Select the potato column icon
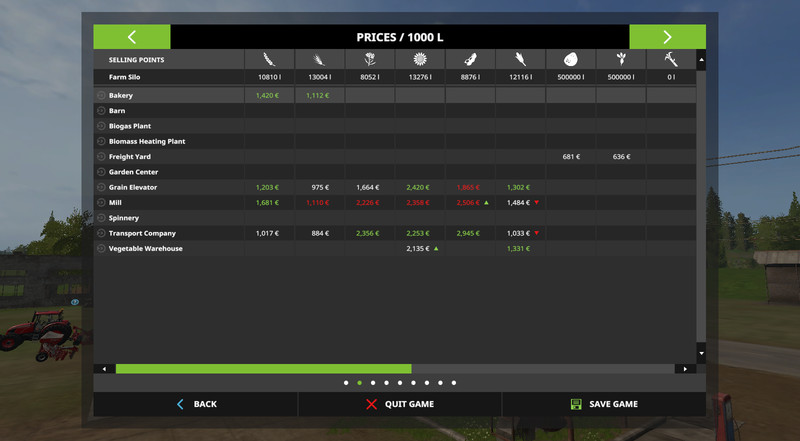Viewport: 800px width, 441px height. (x=570, y=60)
